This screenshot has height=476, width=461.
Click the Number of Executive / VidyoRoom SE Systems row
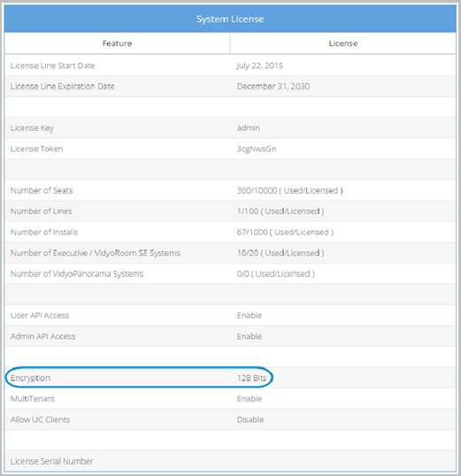coord(230,253)
